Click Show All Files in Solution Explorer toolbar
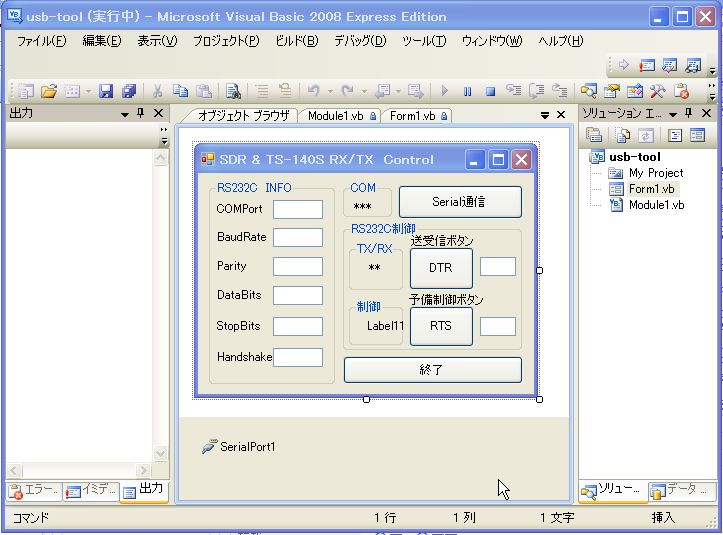This screenshot has width=723, height=535. tap(622, 135)
